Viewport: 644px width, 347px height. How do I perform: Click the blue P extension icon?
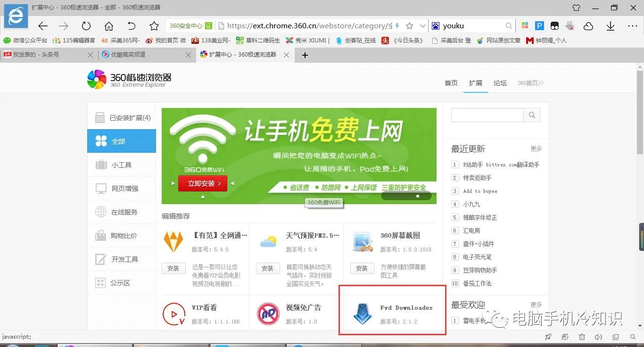539,26
